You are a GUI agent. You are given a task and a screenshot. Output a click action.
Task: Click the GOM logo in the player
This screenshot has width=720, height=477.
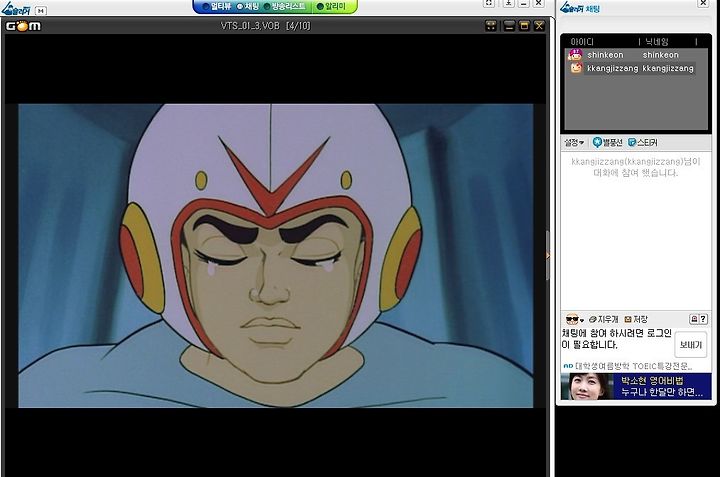[x=23, y=26]
